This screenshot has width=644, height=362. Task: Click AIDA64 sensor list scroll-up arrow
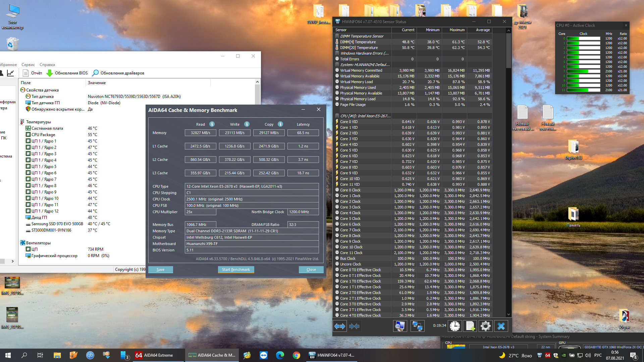[257, 82]
